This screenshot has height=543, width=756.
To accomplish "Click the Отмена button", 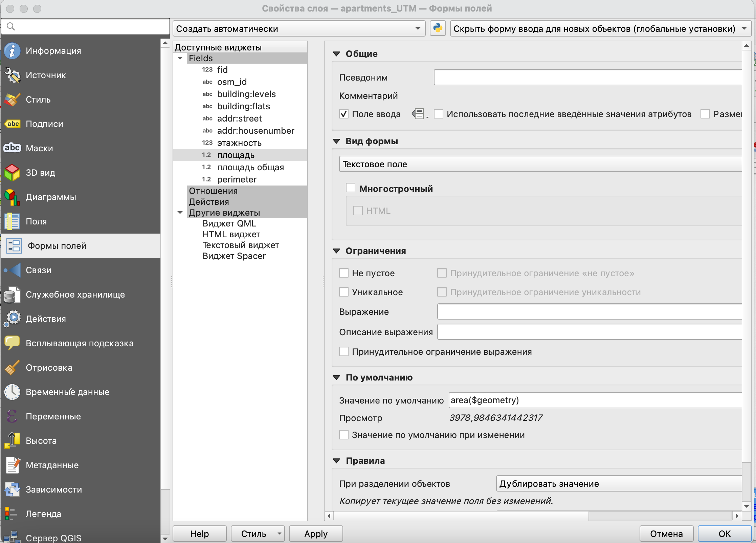I will [x=666, y=534].
